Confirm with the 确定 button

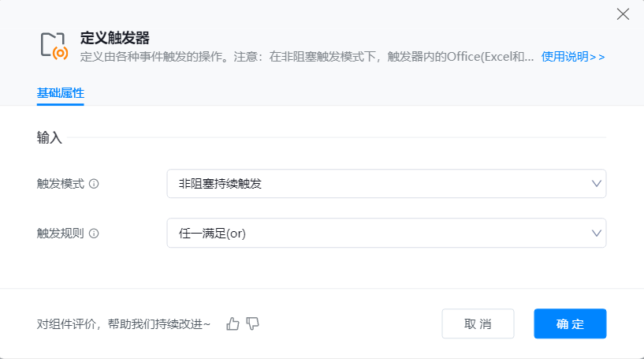click(x=570, y=323)
